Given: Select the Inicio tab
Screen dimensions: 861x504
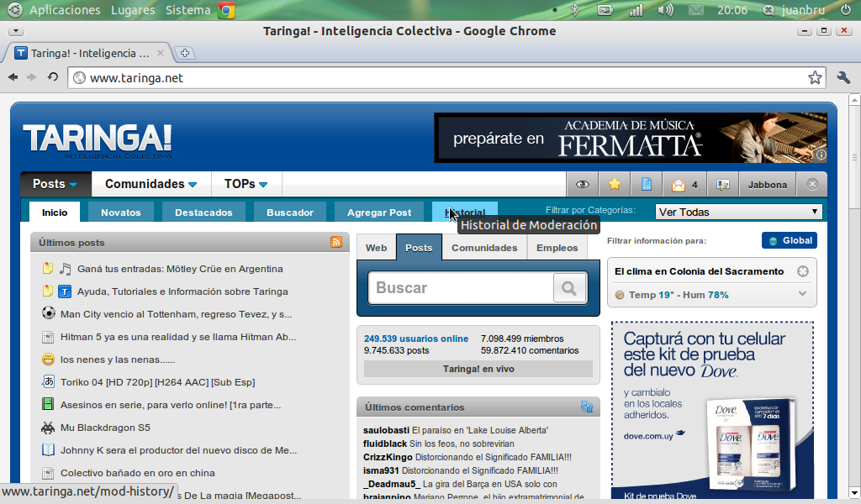Looking at the screenshot, I should coord(55,213).
